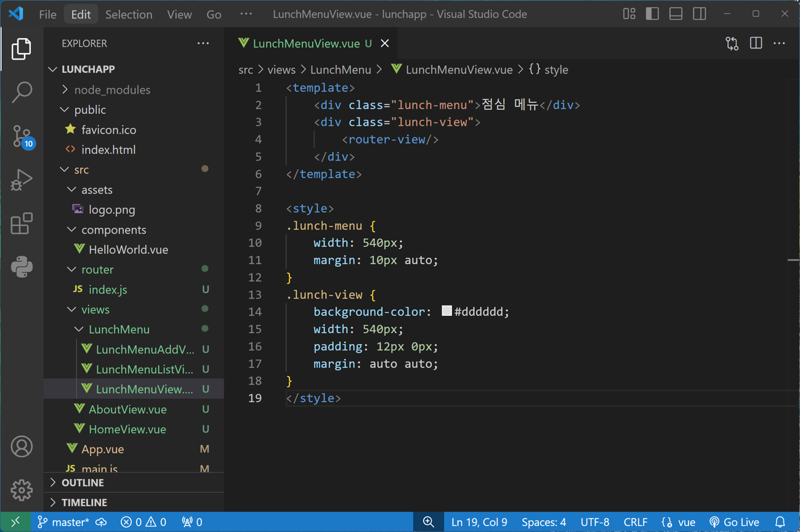Open Explorer Views and More Actions
The height and width of the screenshot is (532, 800).
tap(203, 43)
